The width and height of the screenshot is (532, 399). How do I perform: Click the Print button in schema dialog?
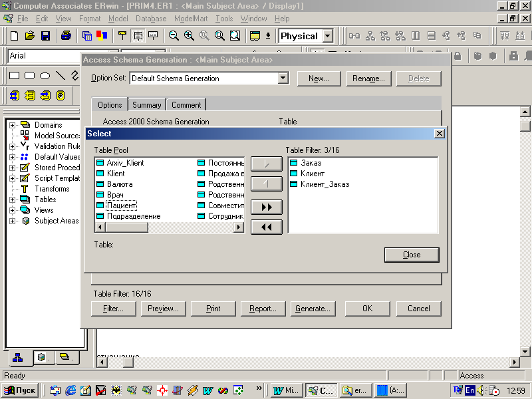[213, 309]
